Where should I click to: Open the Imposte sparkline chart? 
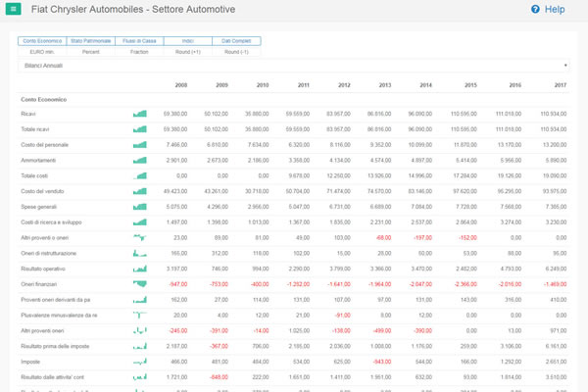coord(140,362)
